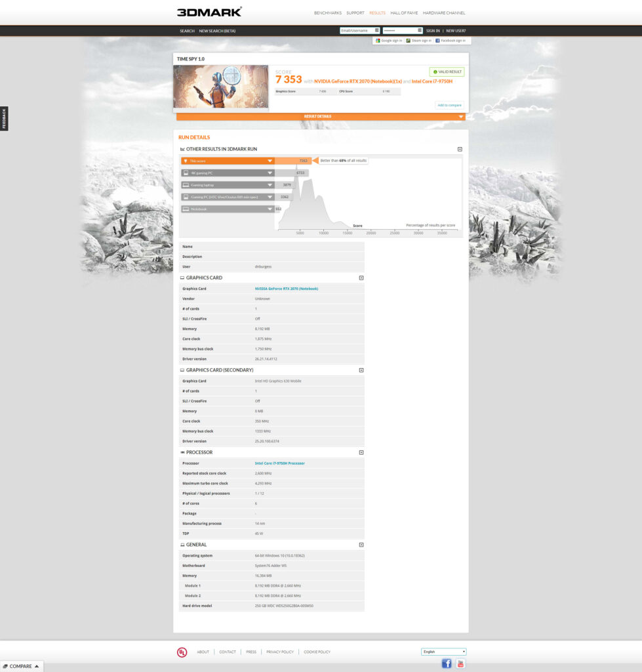Click the Time Spy benchmark thumbnail image
Image resolution: width=642 pixels, height=672 pixels.
221,87
